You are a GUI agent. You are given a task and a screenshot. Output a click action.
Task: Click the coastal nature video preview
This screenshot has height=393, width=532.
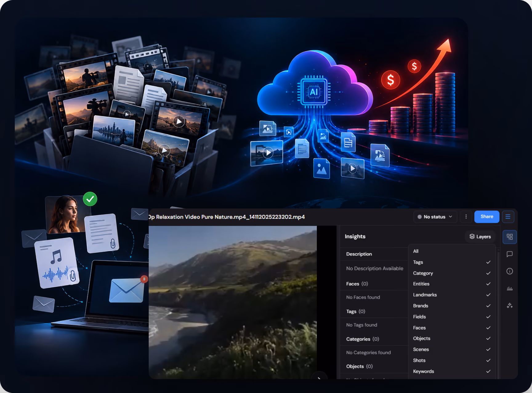(x=233, y=302)
